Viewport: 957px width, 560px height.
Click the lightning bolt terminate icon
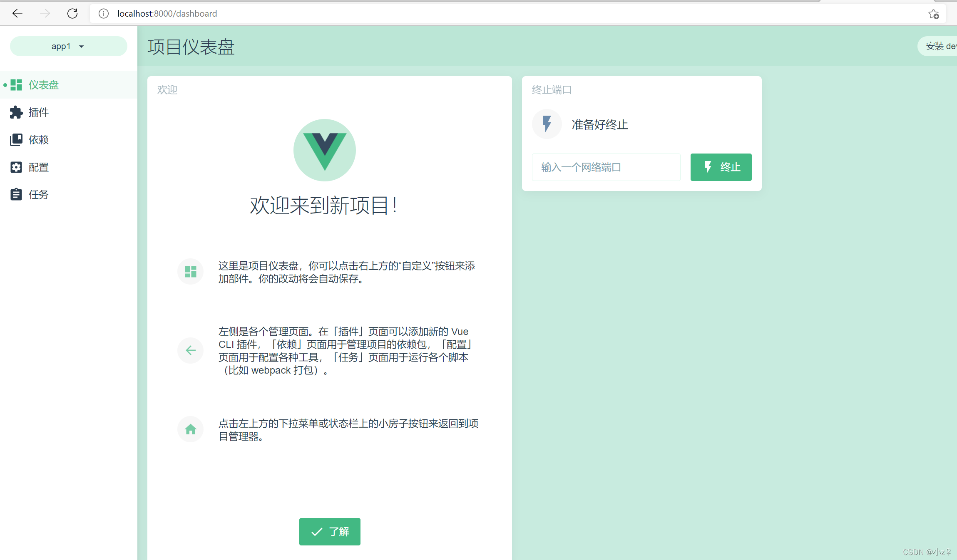pyautogui.click(x=546, y=124)
